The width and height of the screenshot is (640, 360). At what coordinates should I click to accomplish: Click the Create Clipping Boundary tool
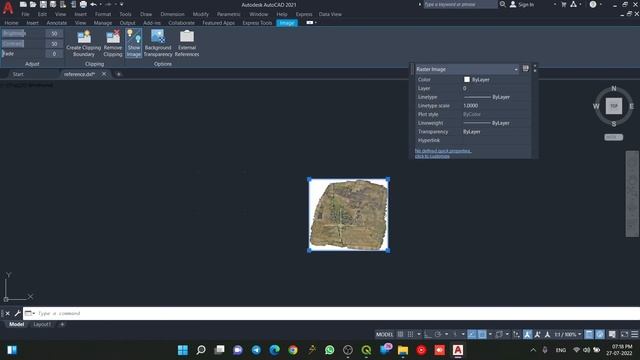[84, 43]
